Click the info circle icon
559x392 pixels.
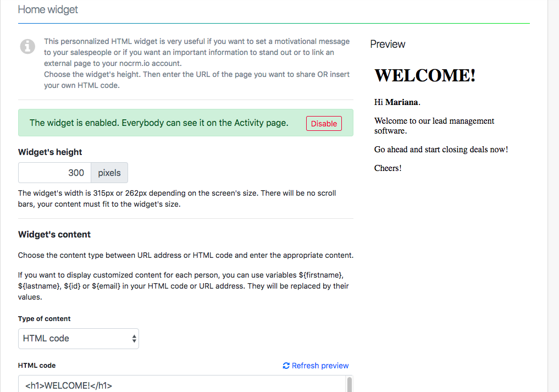(x=27, y=47)
